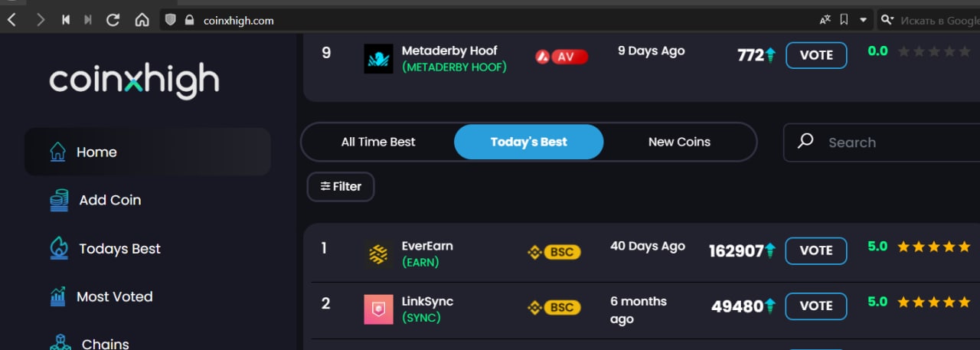
Task: Open the New Coins tab
Action: coord(679,142)
